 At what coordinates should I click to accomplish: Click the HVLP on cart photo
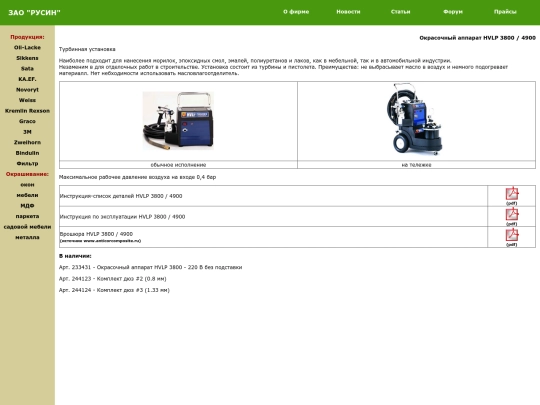point(414,119)
